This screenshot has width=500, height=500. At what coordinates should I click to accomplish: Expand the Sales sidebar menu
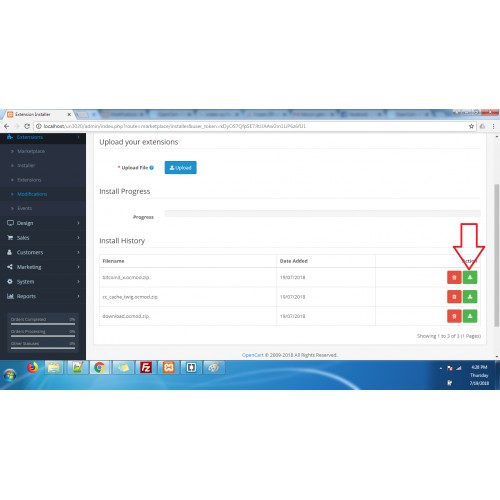43,238
